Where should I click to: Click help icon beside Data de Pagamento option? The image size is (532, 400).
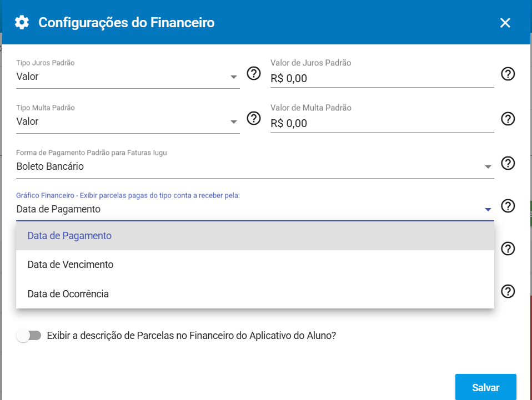508,249
